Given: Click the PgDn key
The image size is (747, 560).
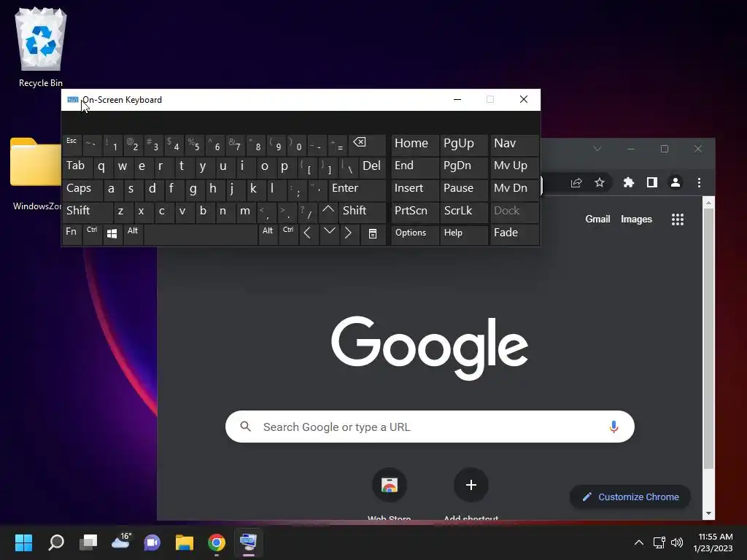Looking at the screenshot, I should tap(463, 167).
